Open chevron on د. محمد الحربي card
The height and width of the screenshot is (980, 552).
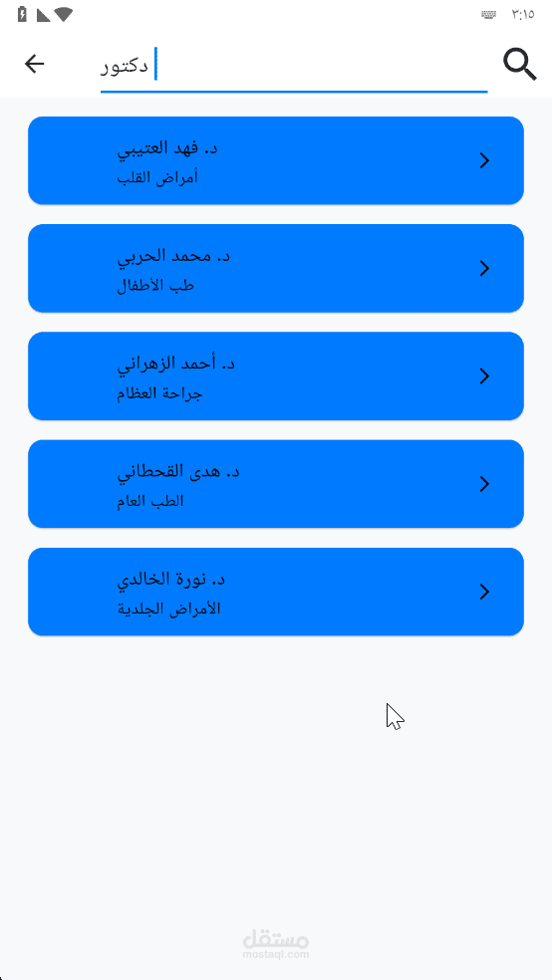tap(484, 268)
